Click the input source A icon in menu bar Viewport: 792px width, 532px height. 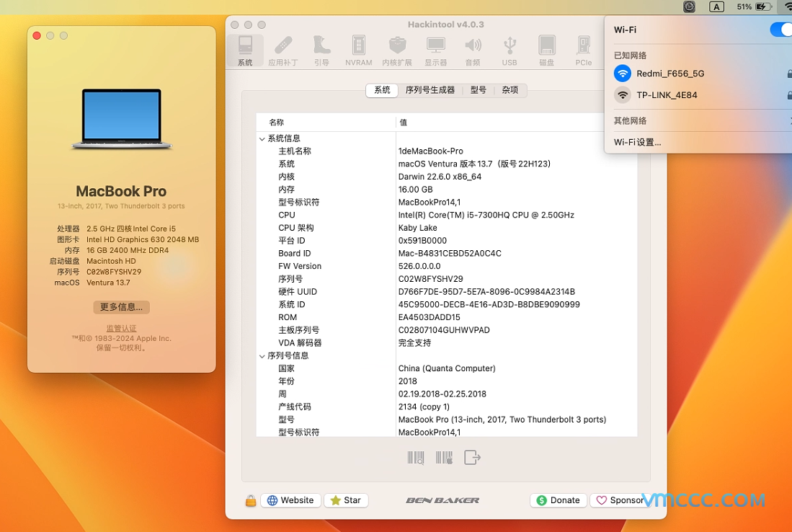click(x=717, y=6)
